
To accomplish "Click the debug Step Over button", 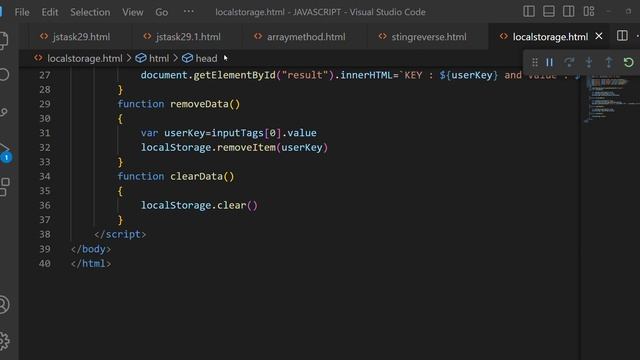I will [569, 62].
